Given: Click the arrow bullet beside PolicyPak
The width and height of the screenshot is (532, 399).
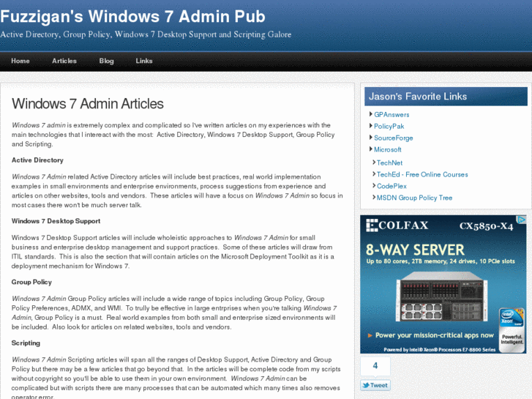Looking at the screenshot, I should click(371, 126).
